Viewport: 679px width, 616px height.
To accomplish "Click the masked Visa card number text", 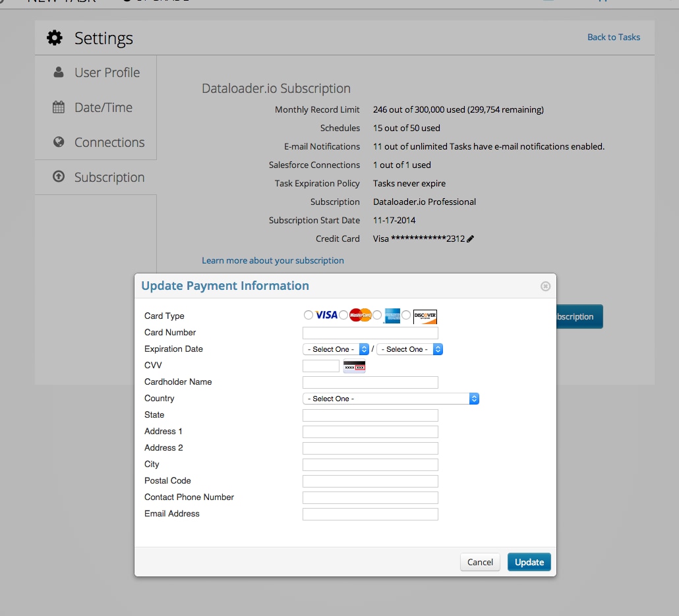I will (419, 238).
